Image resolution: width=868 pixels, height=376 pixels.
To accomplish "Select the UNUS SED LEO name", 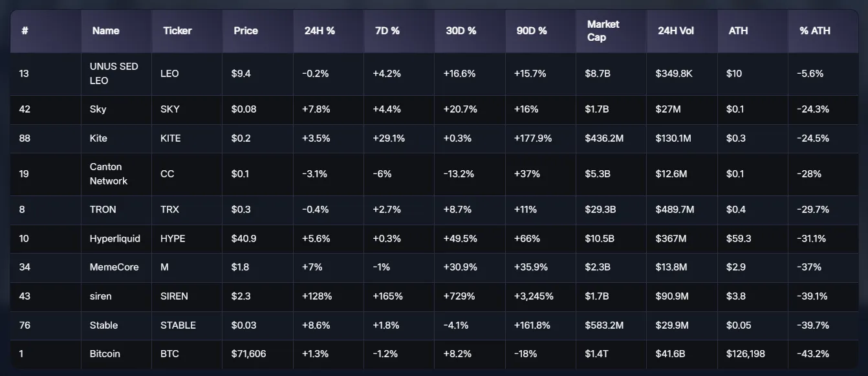I will click(114, 74).
